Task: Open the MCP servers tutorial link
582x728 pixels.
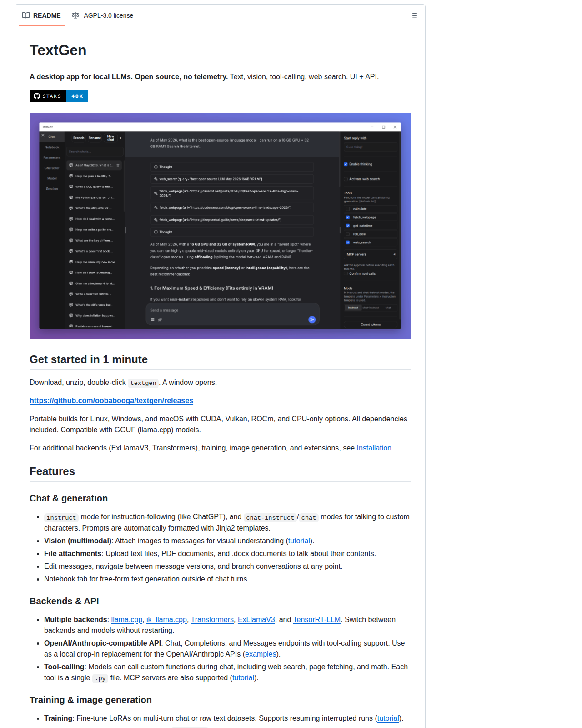Action: (x=243, y=677)
